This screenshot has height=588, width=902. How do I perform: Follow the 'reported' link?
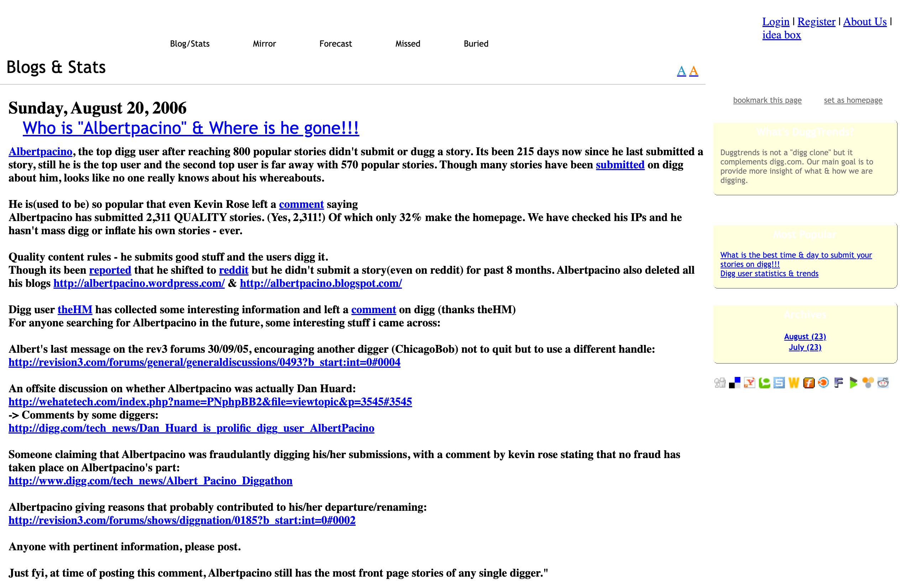coord(110,270)
